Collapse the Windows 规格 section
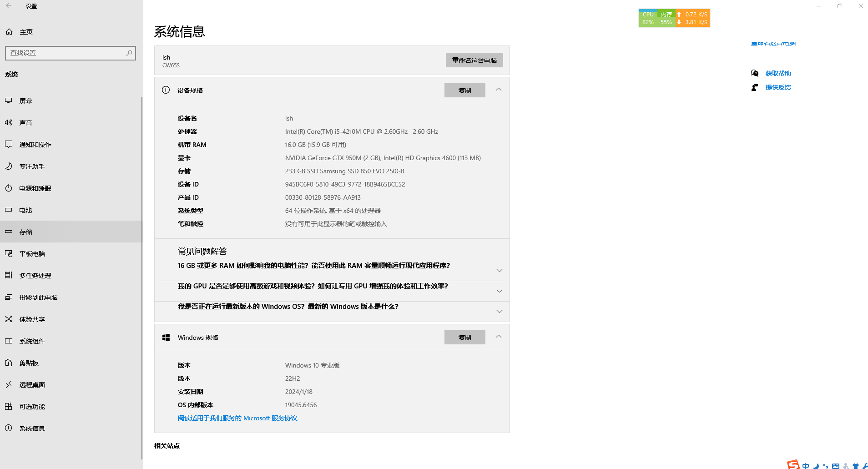This screenshot has width=868, height=469. click(x=499, y=337)
